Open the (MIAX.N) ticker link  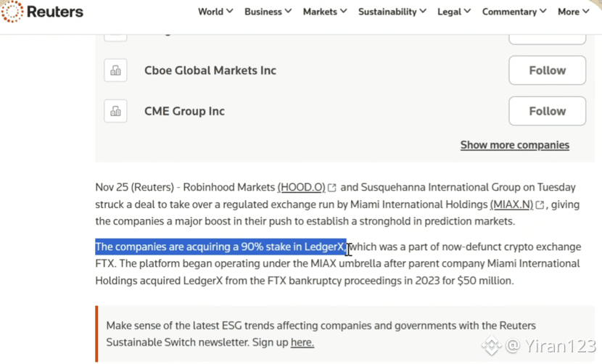[x=511, y=205]
